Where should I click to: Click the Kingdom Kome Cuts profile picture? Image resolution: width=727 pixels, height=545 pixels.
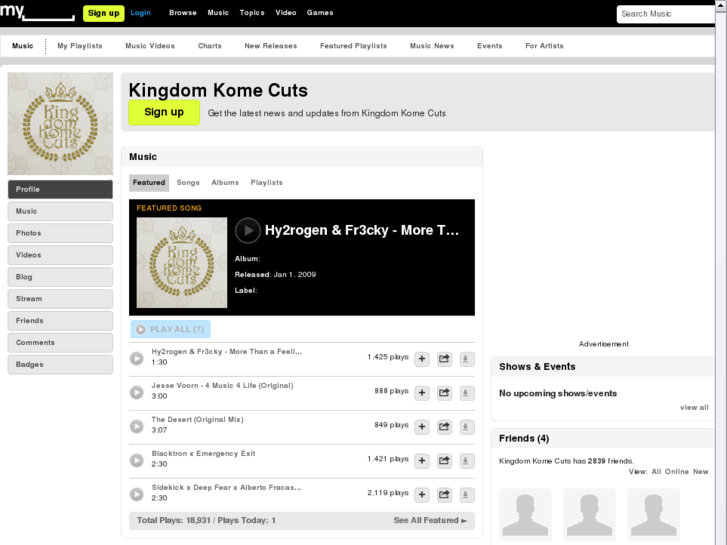(x=60, y=123)
